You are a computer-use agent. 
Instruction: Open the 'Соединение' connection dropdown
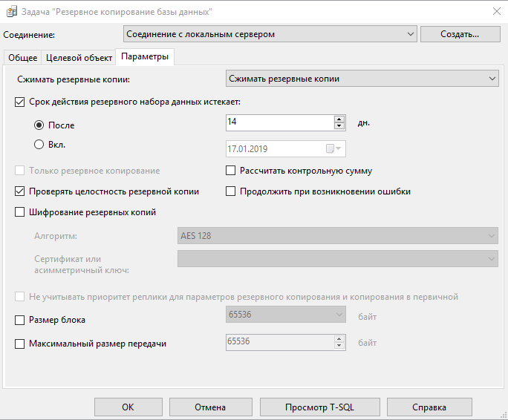pos(270,34)
